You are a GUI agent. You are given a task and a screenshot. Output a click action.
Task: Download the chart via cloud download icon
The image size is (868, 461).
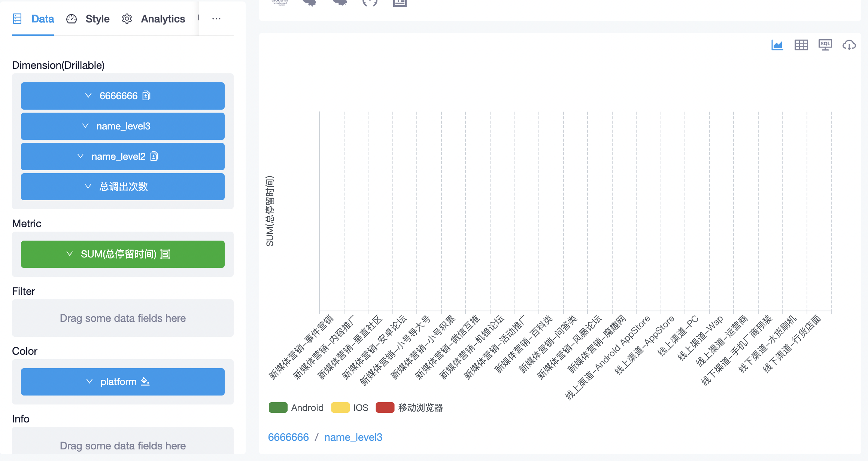849,45
